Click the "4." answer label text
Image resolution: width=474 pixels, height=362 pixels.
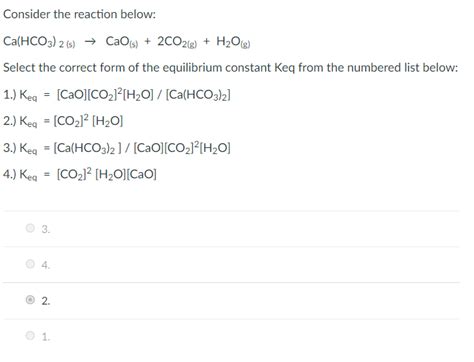(46, 265)
